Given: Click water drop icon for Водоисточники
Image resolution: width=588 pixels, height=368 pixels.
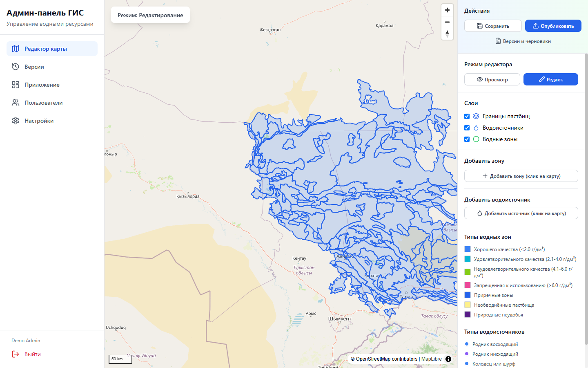Looking at the screenshot, I should pos(476,128).
